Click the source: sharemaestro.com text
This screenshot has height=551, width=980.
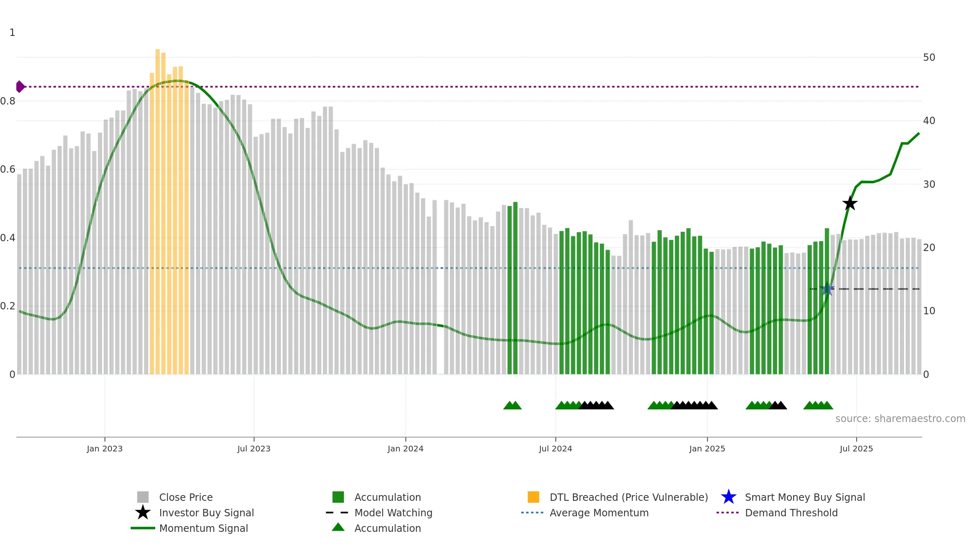pos(900,419)
